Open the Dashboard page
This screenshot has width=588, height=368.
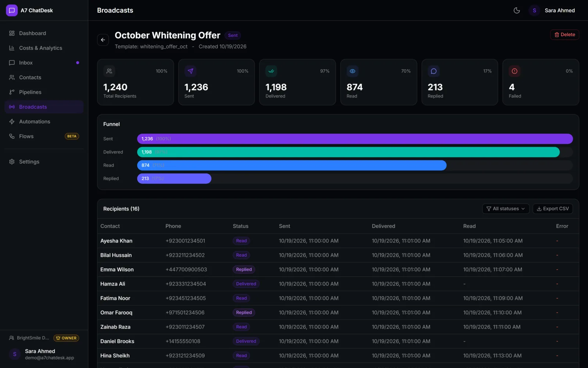(x=44, y=33)
